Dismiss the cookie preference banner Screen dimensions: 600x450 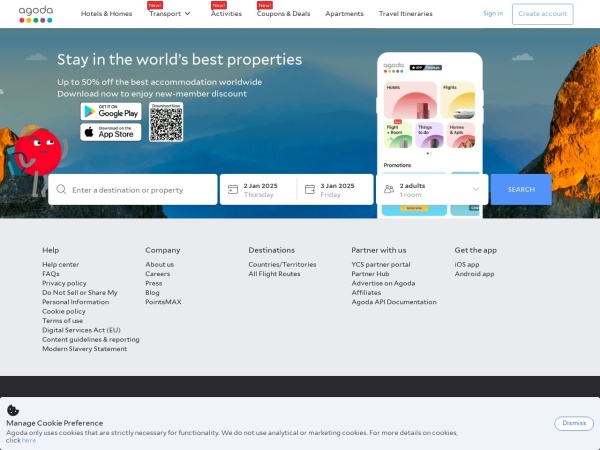pos(574,423)
